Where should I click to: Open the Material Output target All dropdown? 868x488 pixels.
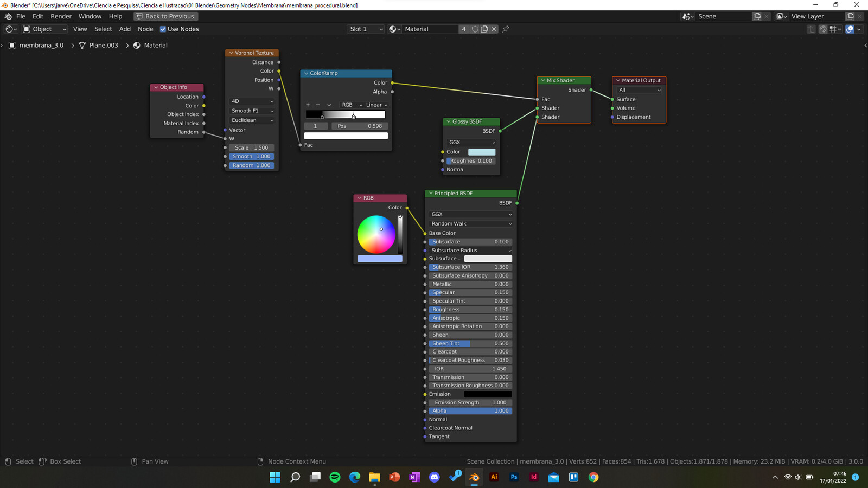(x=640, y=90)
